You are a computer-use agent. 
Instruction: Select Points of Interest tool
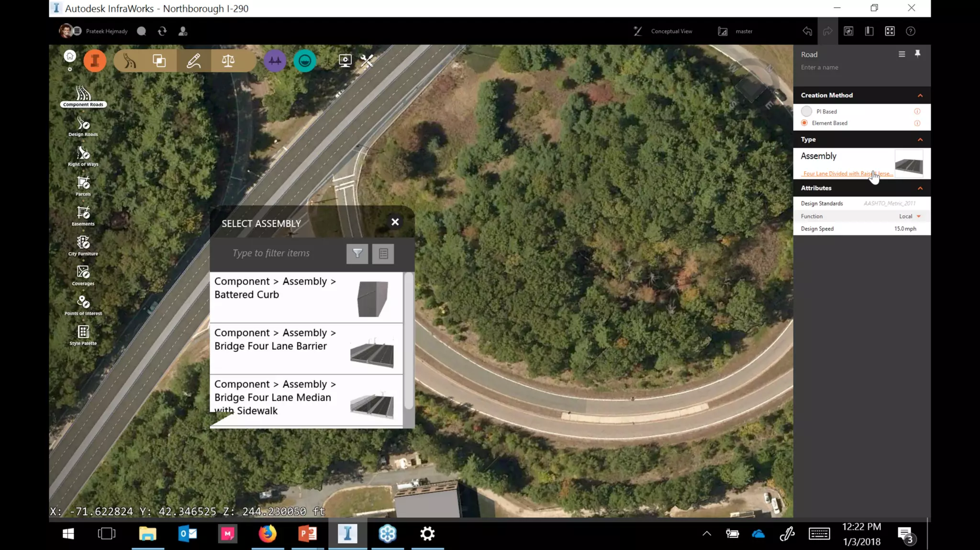click(83, 305)
